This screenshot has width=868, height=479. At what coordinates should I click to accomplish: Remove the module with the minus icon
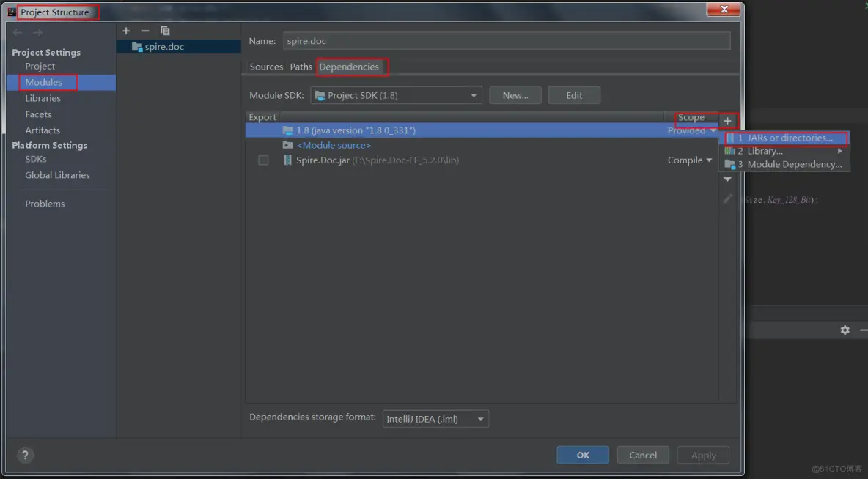point(145,31)
